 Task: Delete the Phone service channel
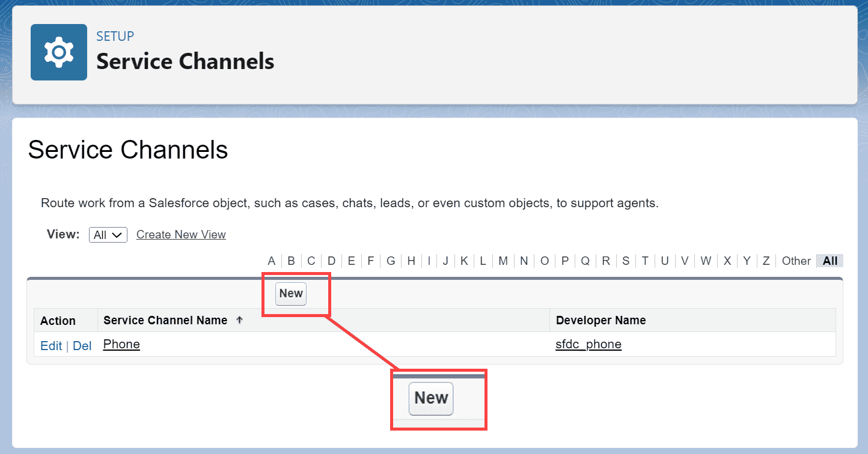coord(82,345)
